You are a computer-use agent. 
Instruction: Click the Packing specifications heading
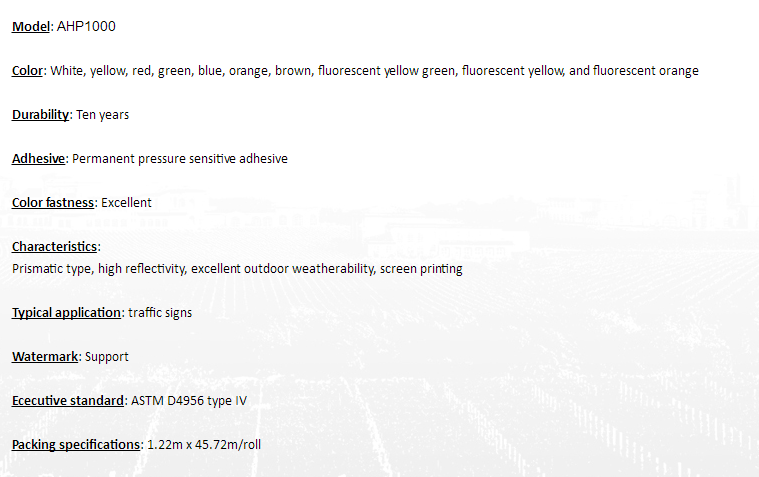(76, 445)
